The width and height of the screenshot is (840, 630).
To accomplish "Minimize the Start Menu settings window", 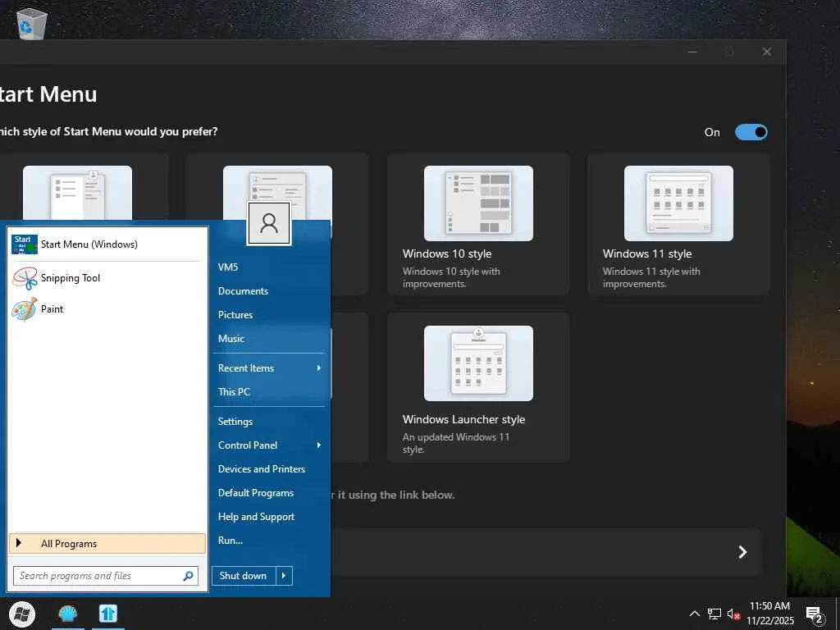I will pos(692,52).
